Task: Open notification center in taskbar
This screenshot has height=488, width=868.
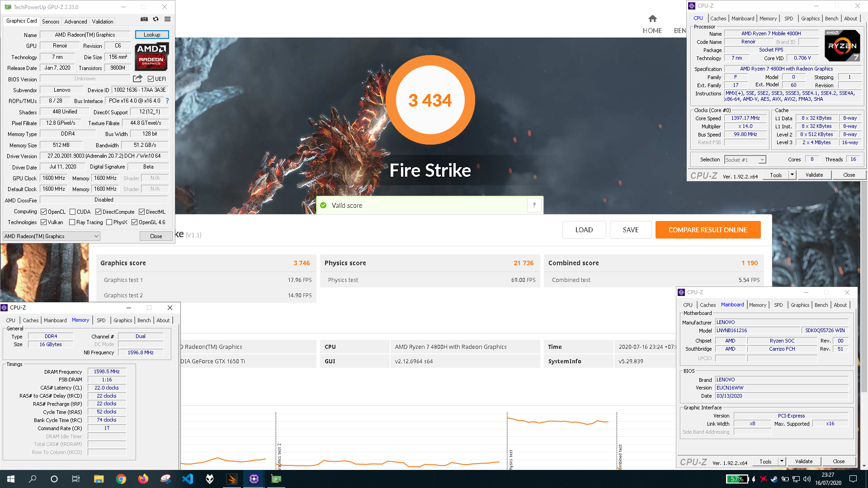Action: tap(853, 479)
